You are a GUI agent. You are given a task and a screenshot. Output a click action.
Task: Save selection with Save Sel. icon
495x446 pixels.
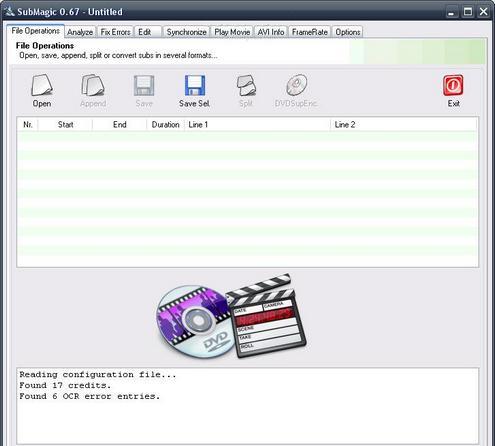(195, 85)
